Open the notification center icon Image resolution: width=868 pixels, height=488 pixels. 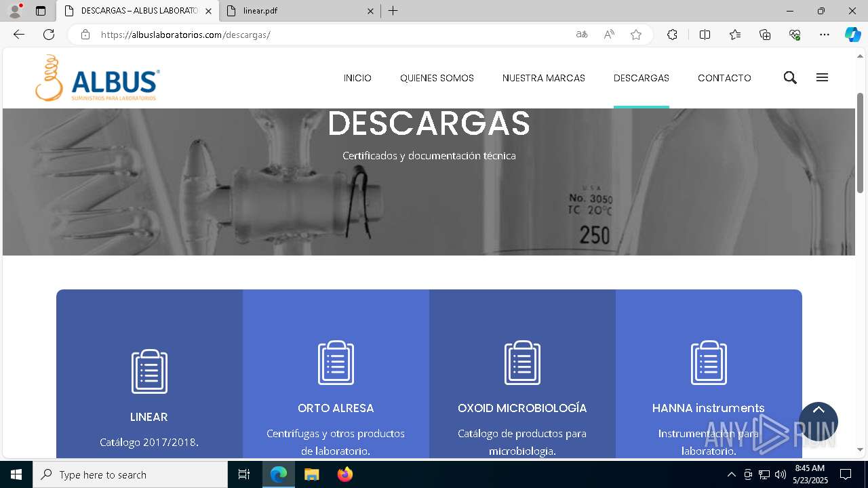[846, 474]
